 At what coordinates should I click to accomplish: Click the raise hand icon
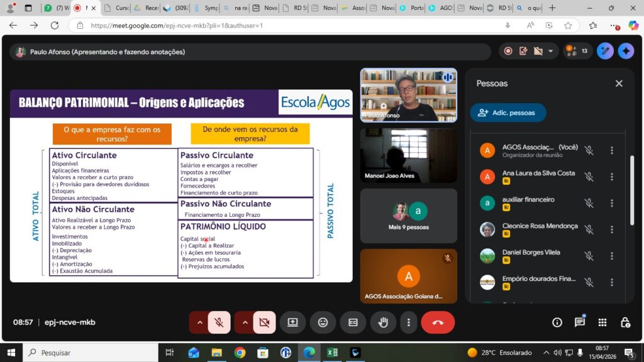[382, 322]
